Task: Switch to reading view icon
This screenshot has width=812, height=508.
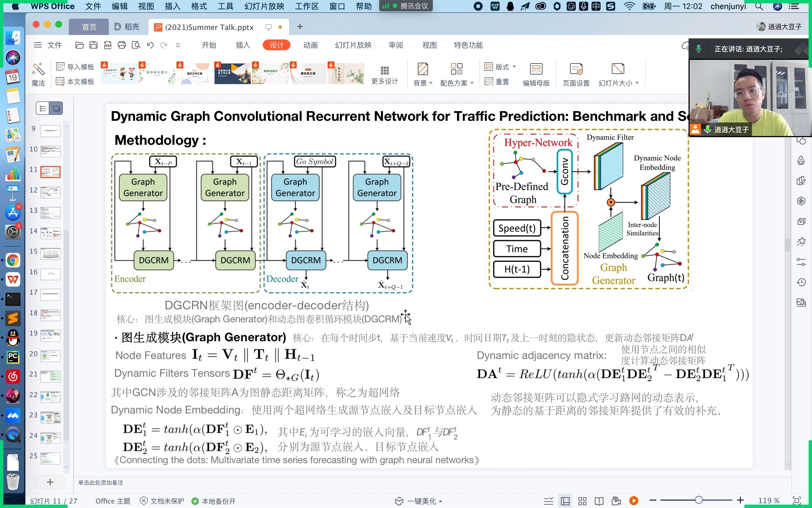Action: click(599, 501)
